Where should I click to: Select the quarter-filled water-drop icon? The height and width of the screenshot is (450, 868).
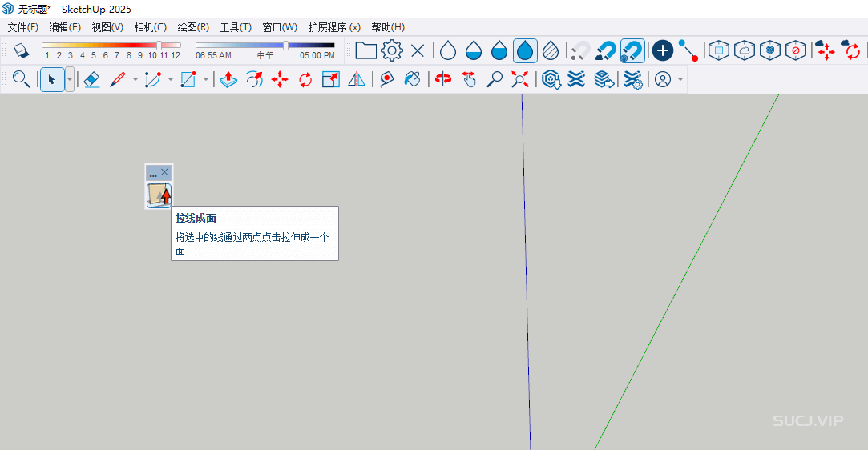point(474,51)
